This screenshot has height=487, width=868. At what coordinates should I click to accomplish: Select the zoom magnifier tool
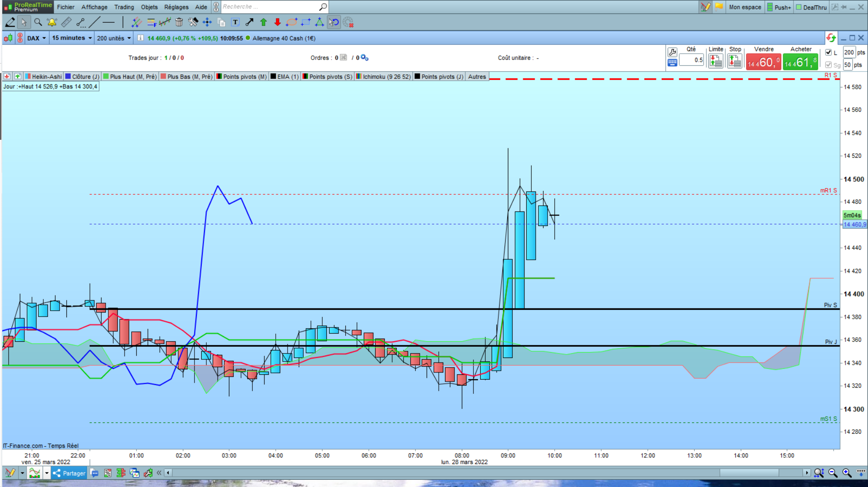point(38,22)
